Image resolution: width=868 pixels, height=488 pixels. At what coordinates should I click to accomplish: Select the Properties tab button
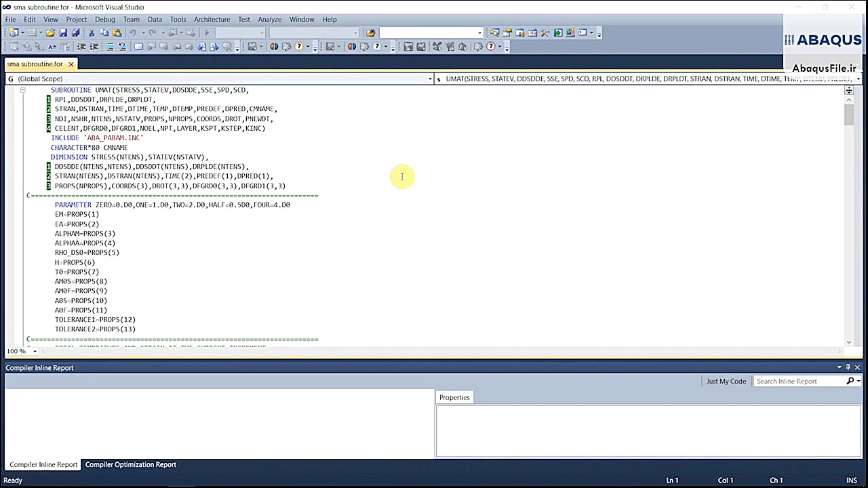tap(454, 397)
